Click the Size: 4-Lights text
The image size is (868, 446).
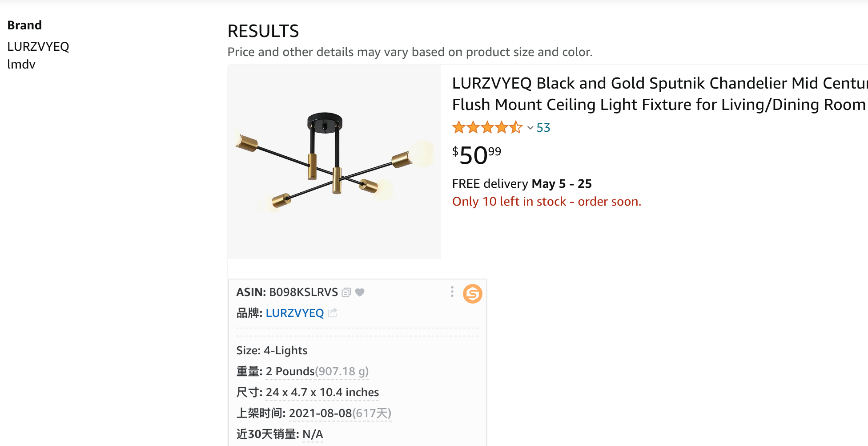click(x=272, y=350)
